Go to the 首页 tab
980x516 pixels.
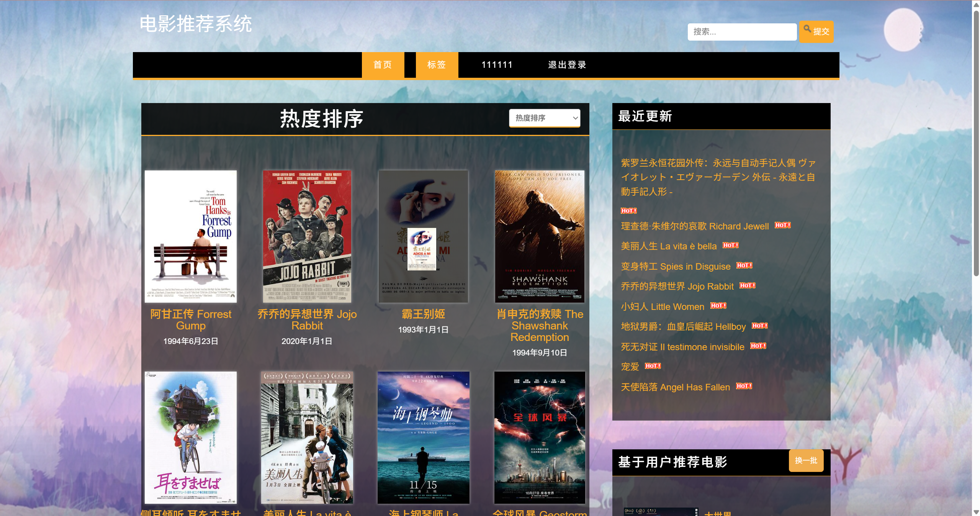point(383,65)
